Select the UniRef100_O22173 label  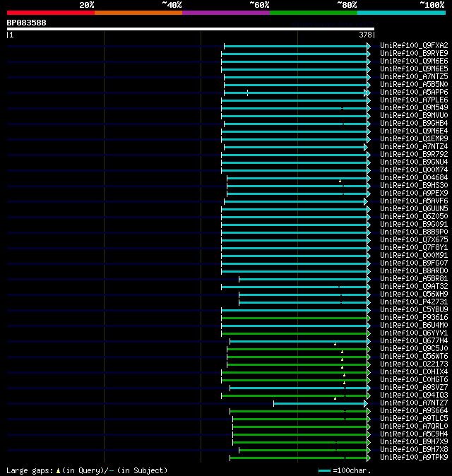(x=414, y=364)
